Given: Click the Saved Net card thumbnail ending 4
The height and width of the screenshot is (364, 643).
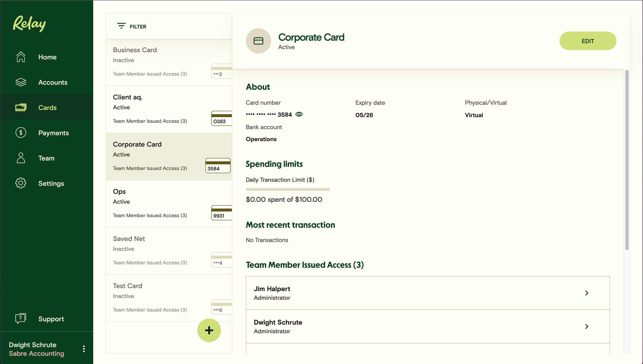Looking at the screenshot, I should (222, 260).
